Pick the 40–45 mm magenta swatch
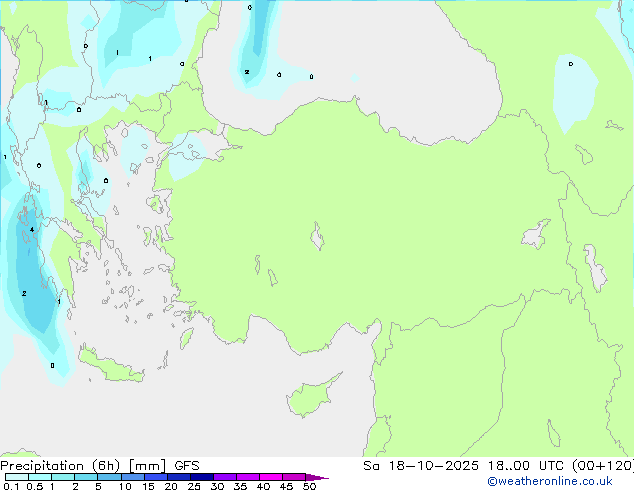The image size is (634, 490). click(x=271, y=477)
